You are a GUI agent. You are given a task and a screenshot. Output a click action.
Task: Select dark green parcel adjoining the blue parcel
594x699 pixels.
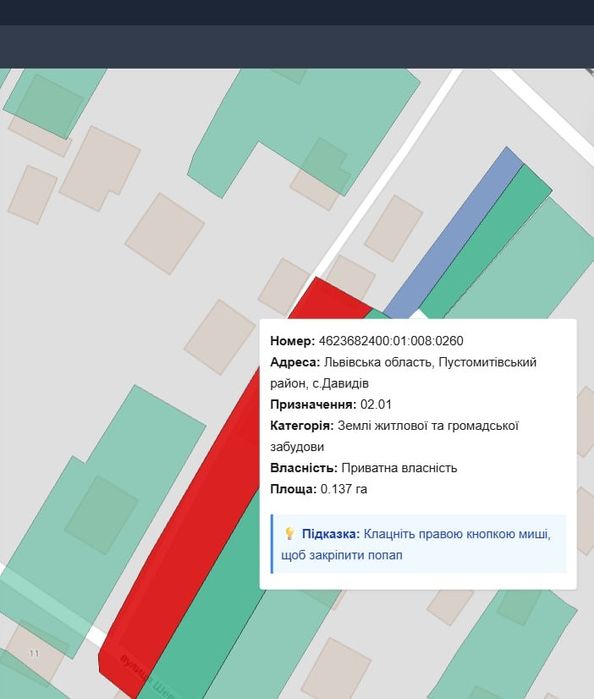[x=486, y=245]
